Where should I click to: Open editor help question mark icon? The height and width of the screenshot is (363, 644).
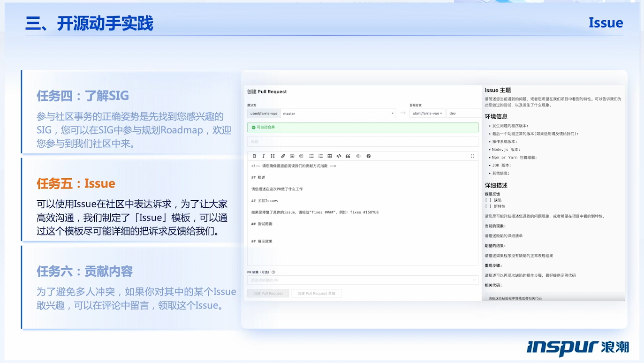click(x=369, y=156)
